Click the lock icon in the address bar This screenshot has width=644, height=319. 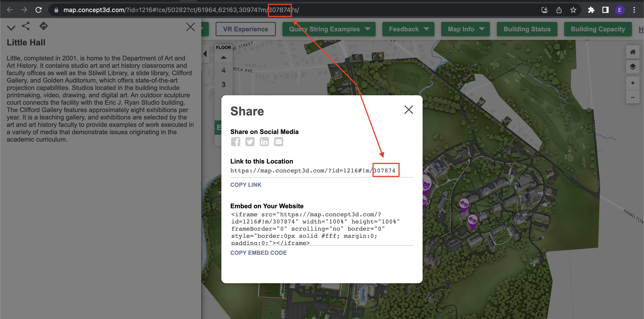point(56,10)
